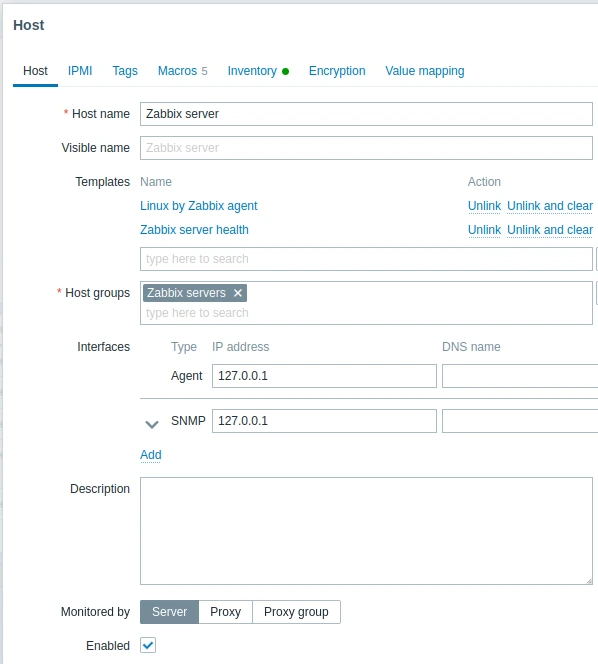Image resolution: width=598 pixels, height=664 pixels.
Task: Click the Description textarea resize handle
Action: click(x=589, y=581)
